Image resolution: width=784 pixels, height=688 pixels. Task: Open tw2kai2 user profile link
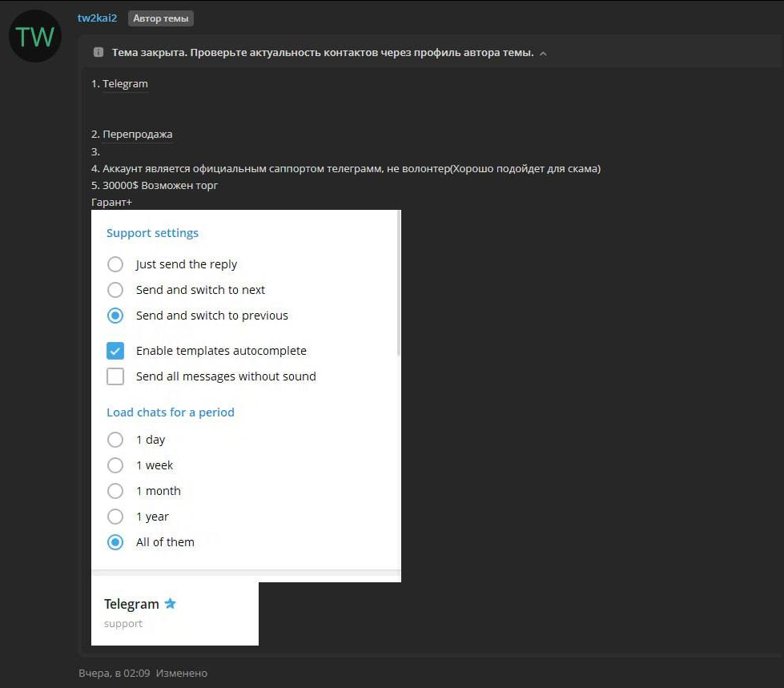click(97, 18)
